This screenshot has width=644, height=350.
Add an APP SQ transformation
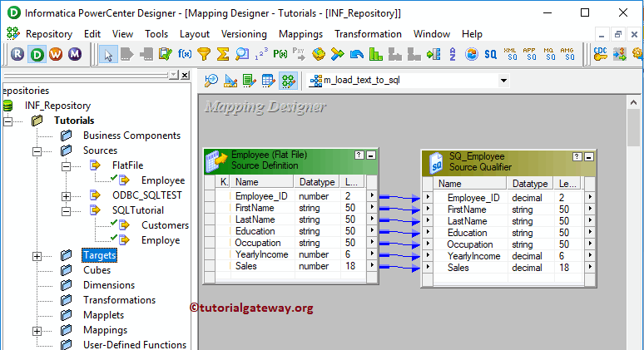click(529, 54)
